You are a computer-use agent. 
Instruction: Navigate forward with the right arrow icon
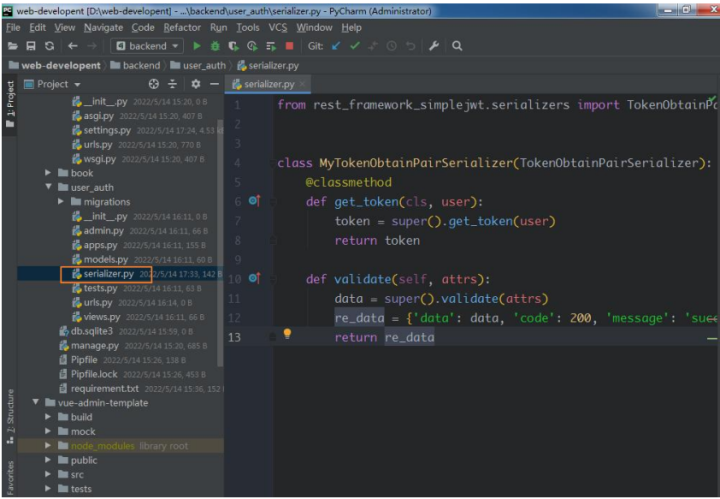[x=92, y=46]
